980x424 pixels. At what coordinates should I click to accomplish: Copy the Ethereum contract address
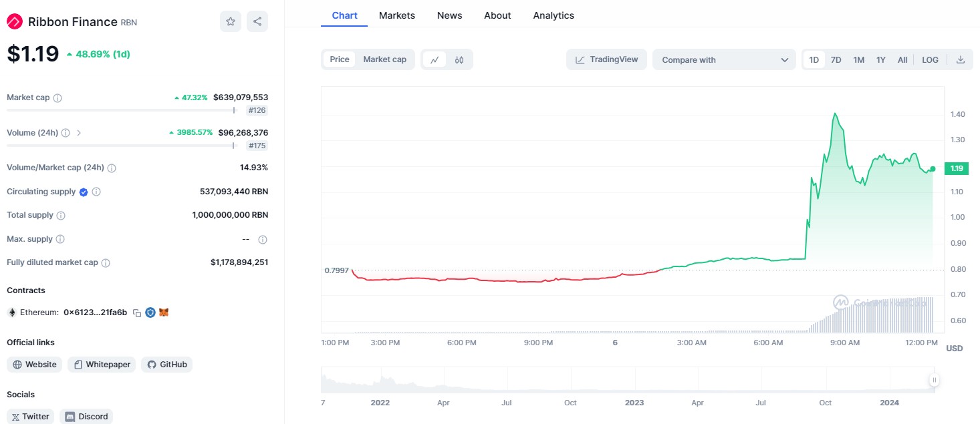137,312
